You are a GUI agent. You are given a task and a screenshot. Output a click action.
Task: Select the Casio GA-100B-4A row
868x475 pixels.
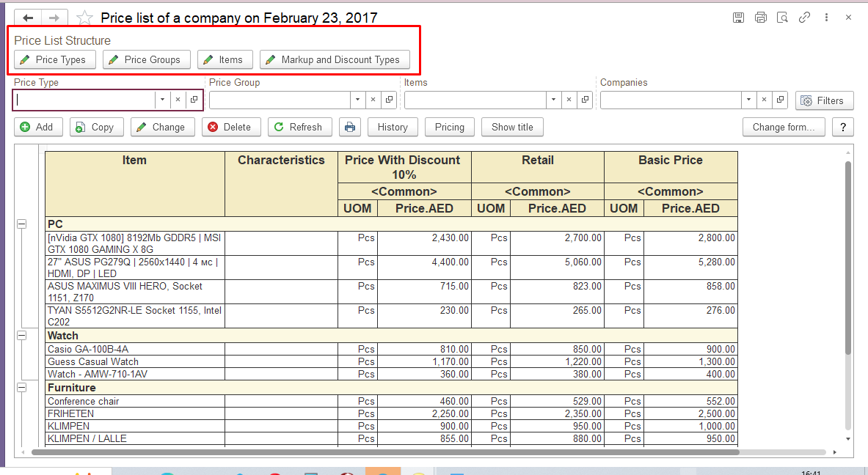point(135,349)
